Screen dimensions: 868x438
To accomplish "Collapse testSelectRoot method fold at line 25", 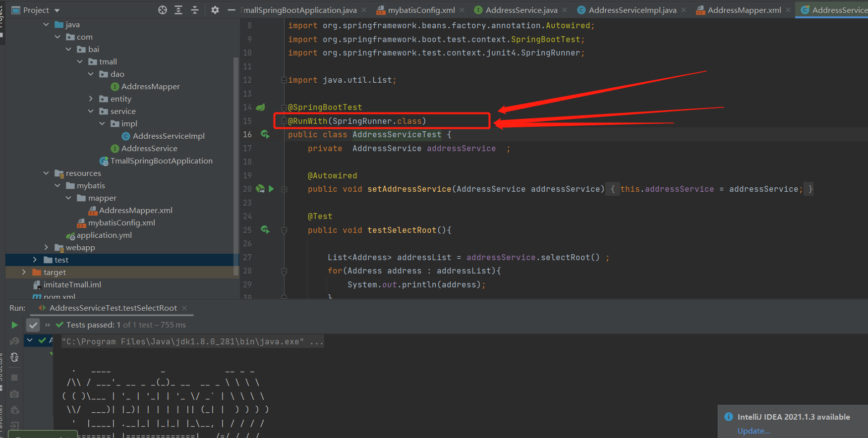I will click(284, 230).
